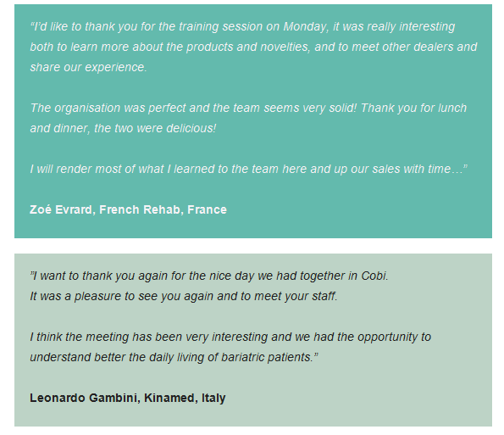Click the French Rehab, France attribution text
Image resolution: width=504 pixels, height=435 pixels.
[163, 209]
